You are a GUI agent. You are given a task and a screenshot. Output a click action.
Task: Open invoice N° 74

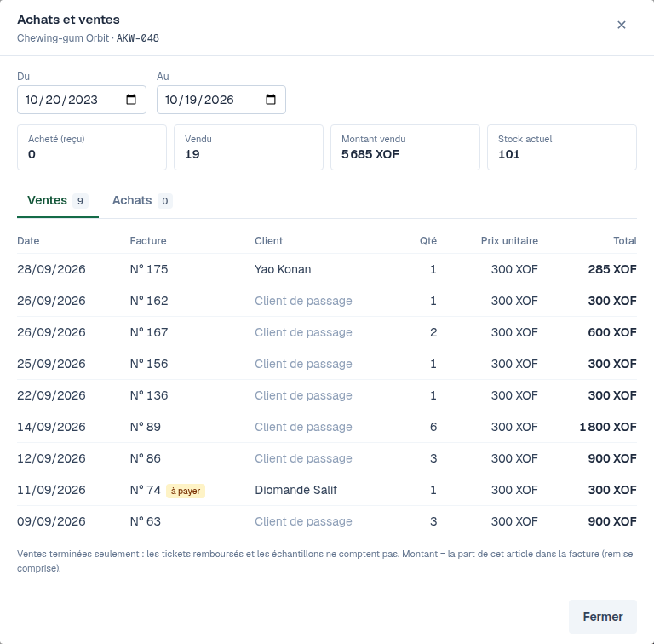tap(145, 490)
